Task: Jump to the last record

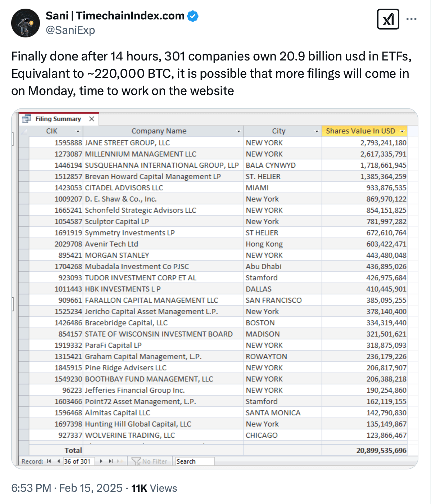Action: [110, 461]
